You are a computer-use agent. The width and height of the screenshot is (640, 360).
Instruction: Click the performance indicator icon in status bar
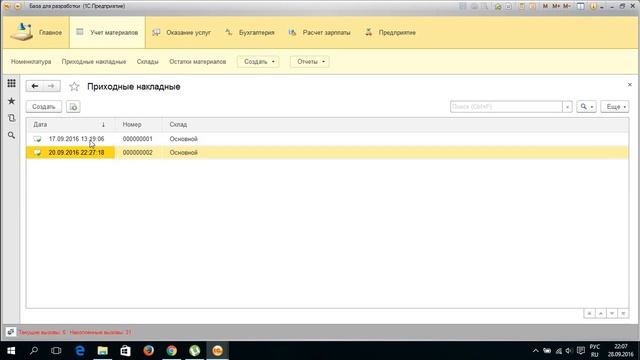tap(11, 332)
